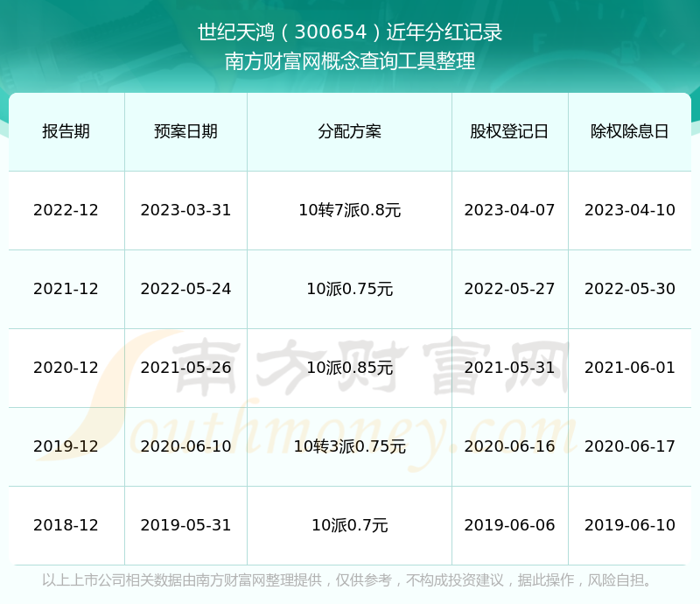Select the 股权登记日 column header

click(509, 131)
